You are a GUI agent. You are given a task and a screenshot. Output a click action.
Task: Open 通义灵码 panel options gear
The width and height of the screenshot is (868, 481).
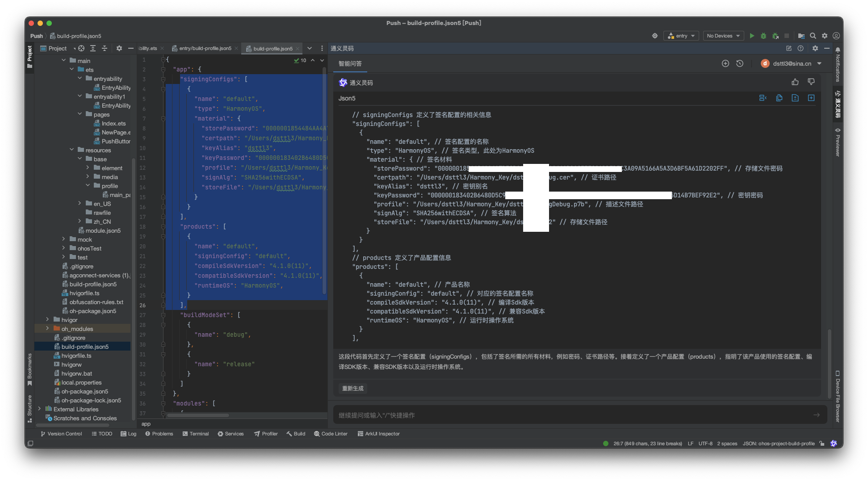(x=815, y=48)
